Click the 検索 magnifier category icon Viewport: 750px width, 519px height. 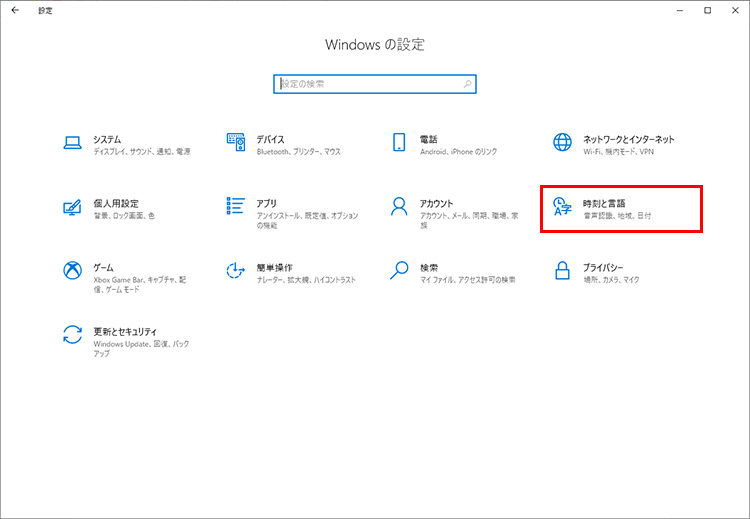point(399,271)
